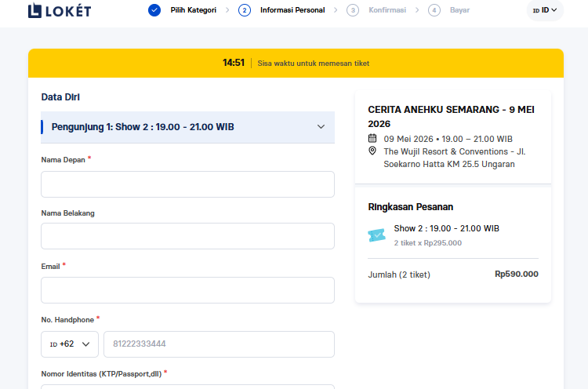This screenshot has height=389, width=588.
Task: Click the blue checkmark step icon
Action: click(154, 10)
